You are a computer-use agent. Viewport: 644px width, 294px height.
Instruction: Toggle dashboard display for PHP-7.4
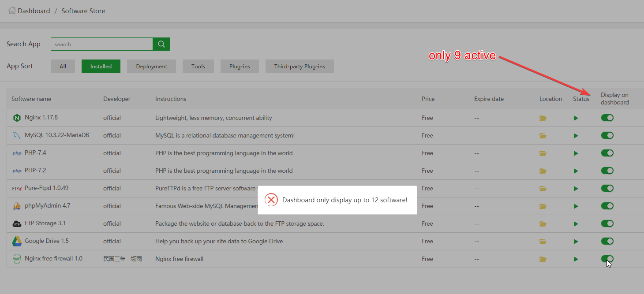pyautogui.click(x=607, y=153)
